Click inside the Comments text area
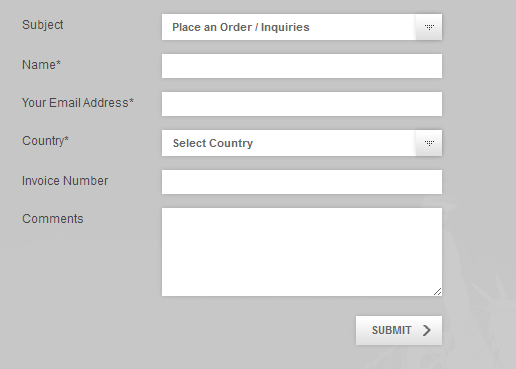This screenshot has width=516, height=369. coord(302,252)
